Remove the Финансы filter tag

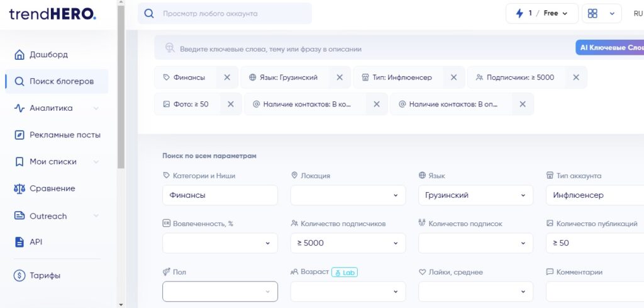tap(226, 77)
